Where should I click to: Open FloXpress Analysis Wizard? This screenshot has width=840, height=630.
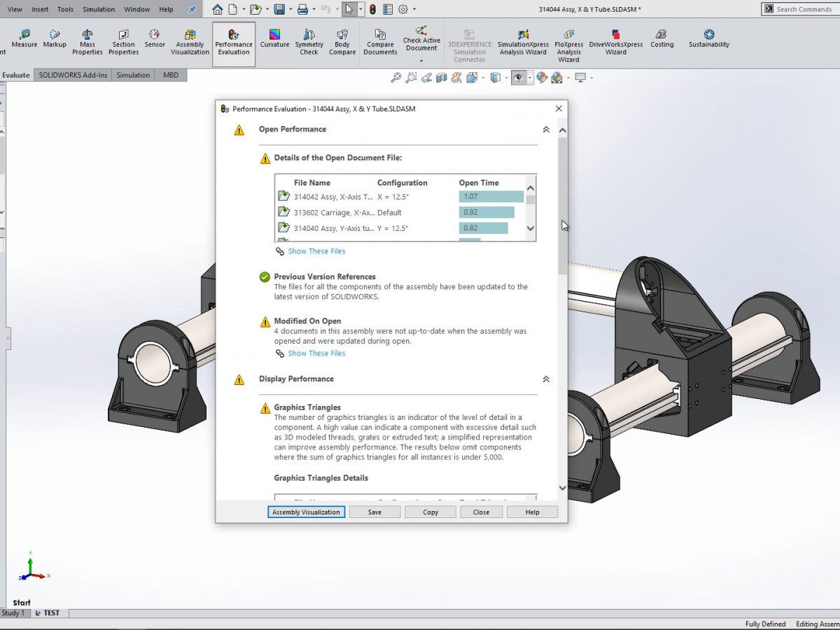point(569,45)
